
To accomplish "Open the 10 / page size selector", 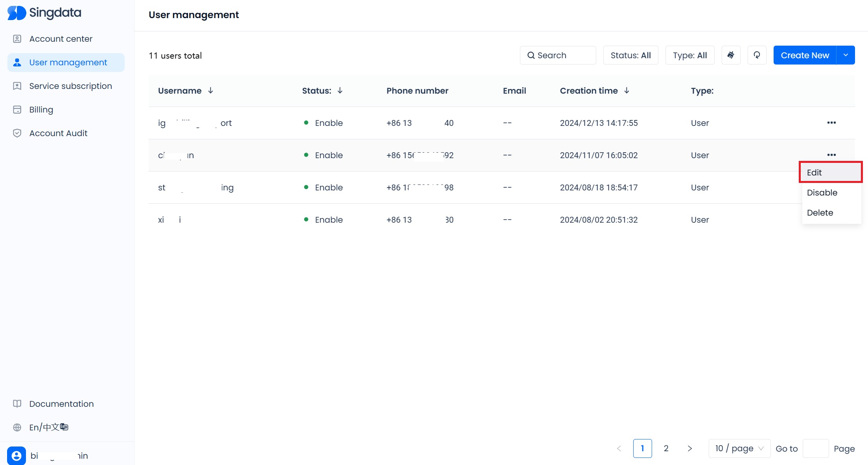I will [739, 448].
